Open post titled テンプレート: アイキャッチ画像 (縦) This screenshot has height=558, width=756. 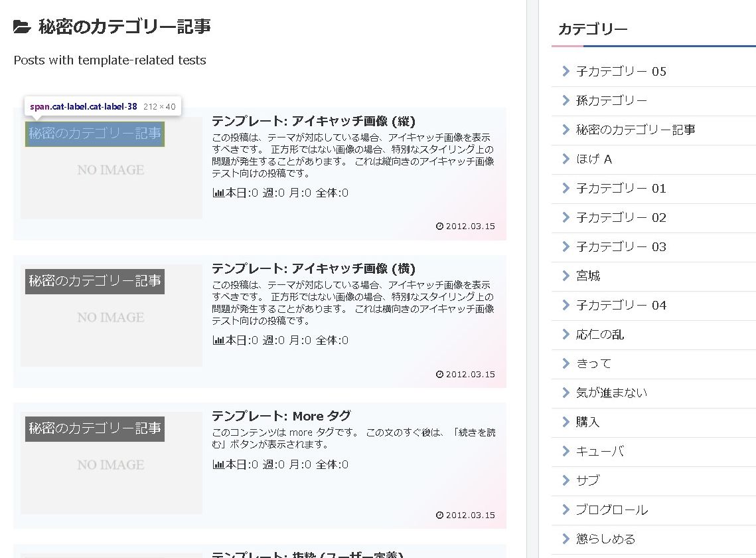(313, 121)
